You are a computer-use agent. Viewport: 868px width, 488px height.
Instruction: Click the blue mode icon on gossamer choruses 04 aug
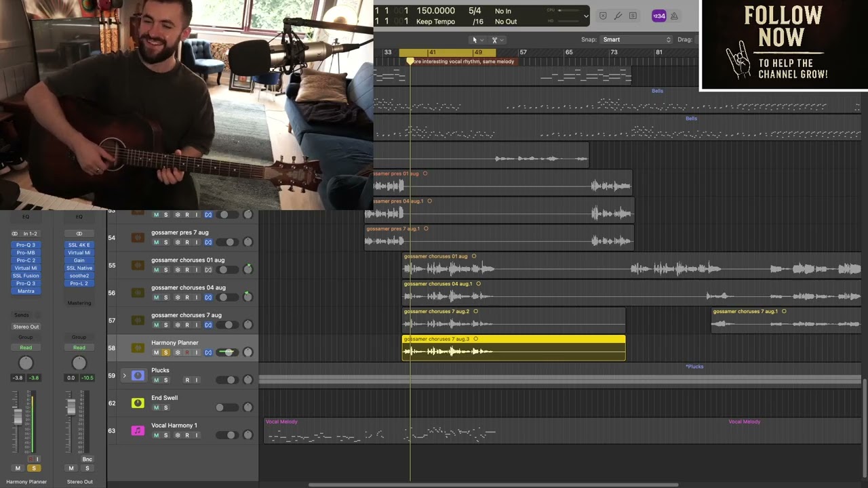pos(208,298)
